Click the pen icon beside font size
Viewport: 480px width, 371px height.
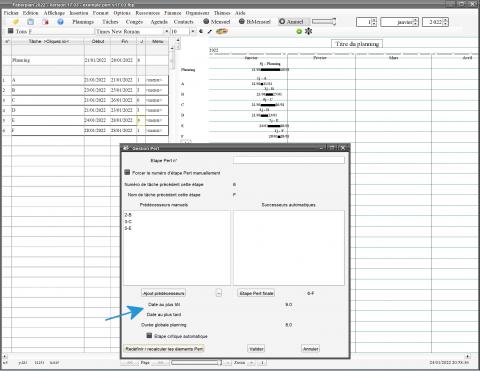[210, 31]
